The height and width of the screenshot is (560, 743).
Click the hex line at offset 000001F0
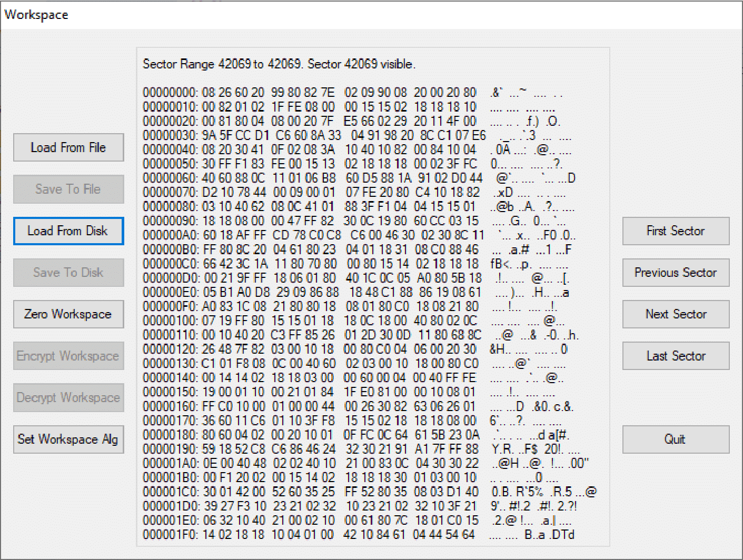(300, 534)
